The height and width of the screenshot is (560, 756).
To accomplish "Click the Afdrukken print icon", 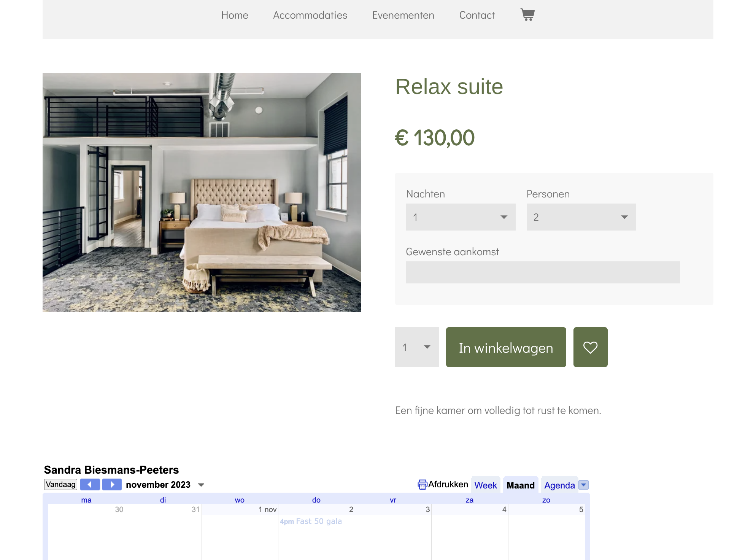I will pos(422,485).
